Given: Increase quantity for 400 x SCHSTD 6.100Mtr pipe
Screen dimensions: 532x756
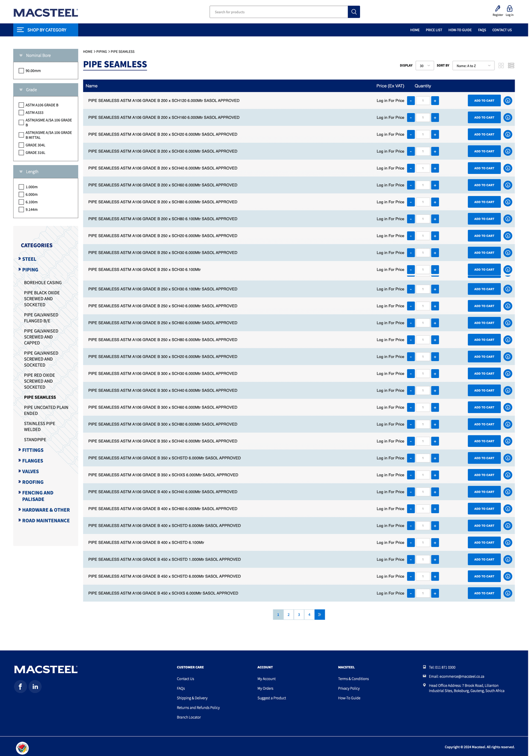Looking at the screenshot, I should coord(435,543).
